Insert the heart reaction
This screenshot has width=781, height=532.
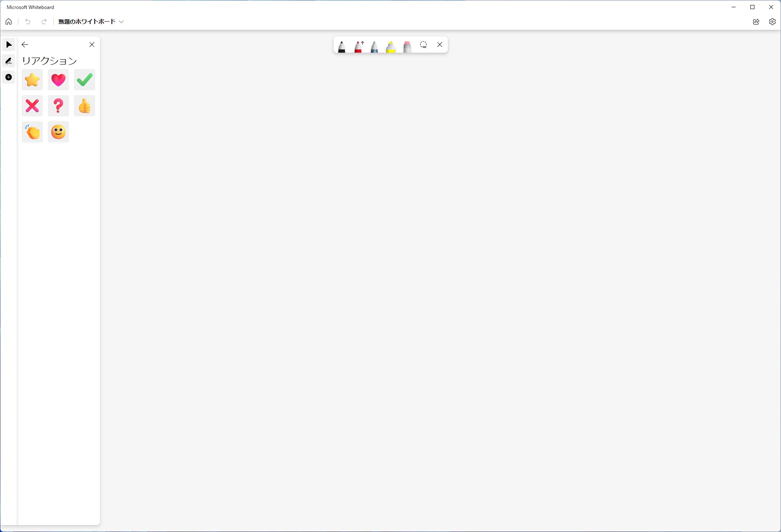pos(58,80)
